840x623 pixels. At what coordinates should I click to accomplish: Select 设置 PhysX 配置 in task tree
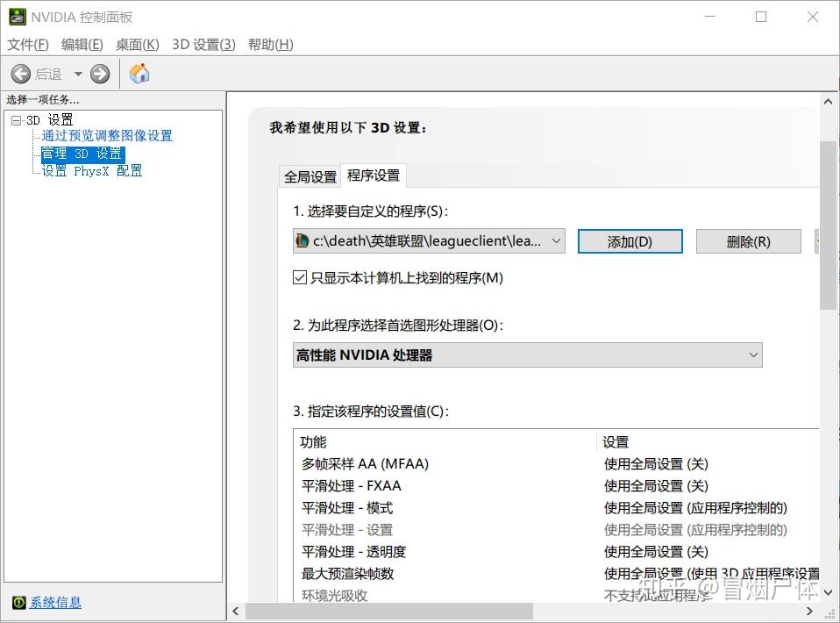click(92, 171)
